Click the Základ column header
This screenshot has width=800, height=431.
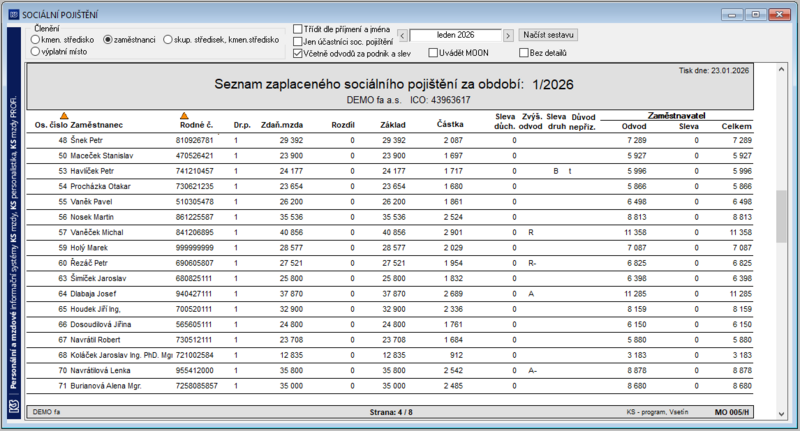click(393, 125)
